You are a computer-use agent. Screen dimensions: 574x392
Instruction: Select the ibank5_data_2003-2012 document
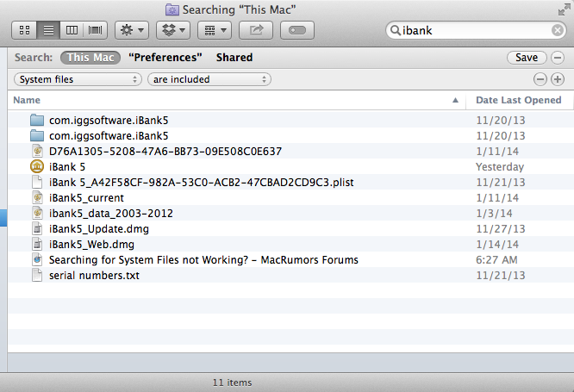tap(291, 214)
